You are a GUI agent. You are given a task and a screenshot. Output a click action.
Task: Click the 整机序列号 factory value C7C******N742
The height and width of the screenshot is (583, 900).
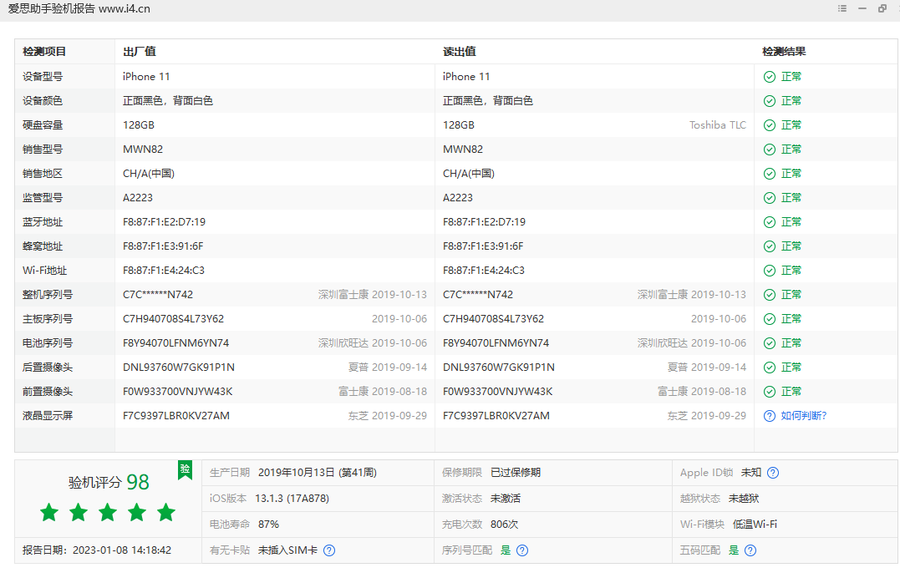(x=158, y=295)
